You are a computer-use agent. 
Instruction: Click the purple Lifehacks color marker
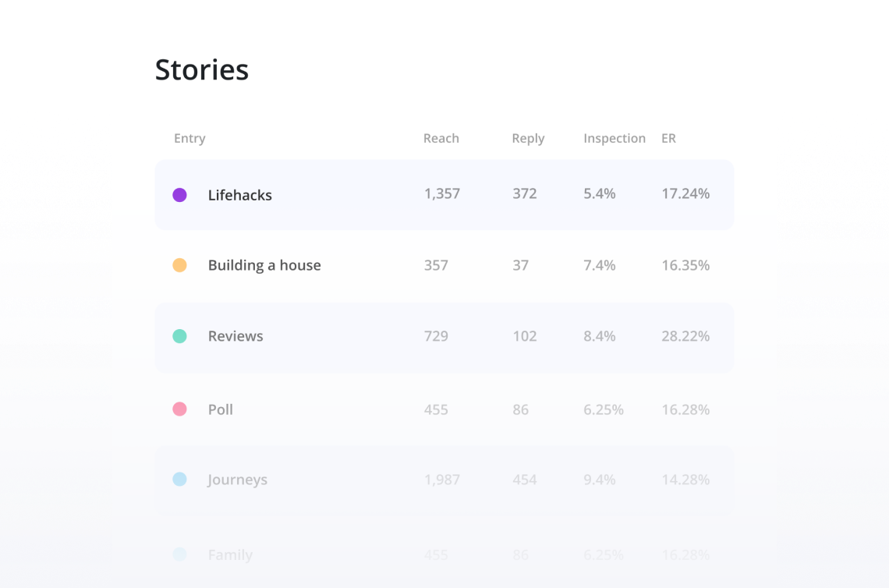click(180, 194)
